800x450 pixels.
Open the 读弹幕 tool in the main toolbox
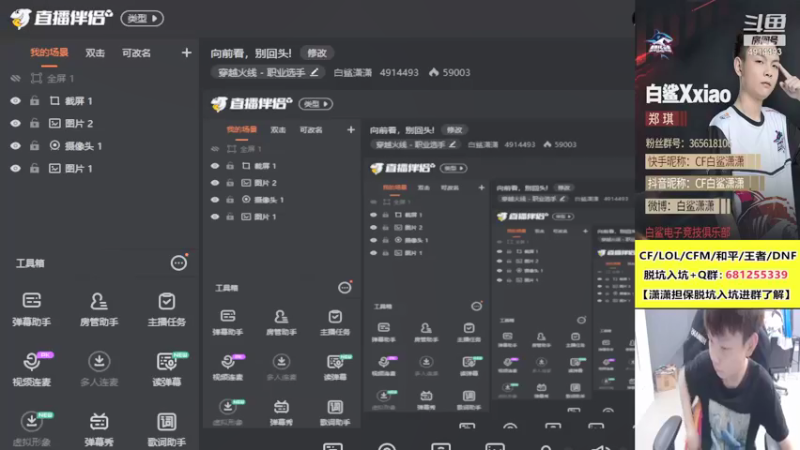coord(166,369)
